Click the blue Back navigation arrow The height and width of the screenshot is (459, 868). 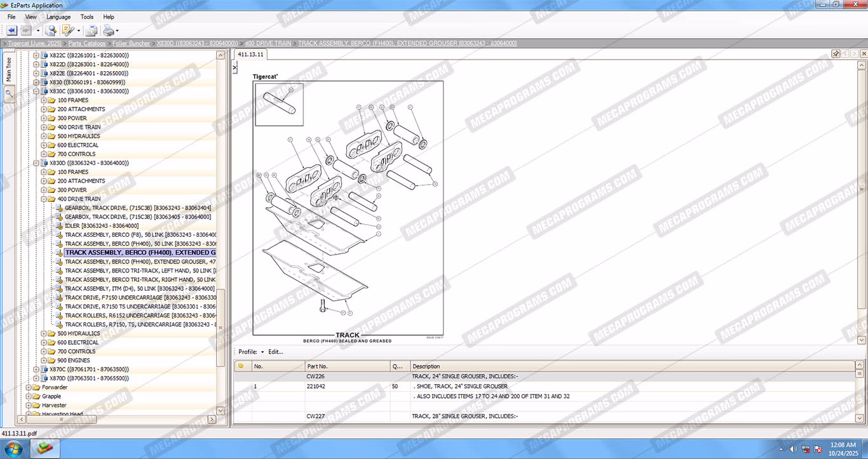(11, 30)
